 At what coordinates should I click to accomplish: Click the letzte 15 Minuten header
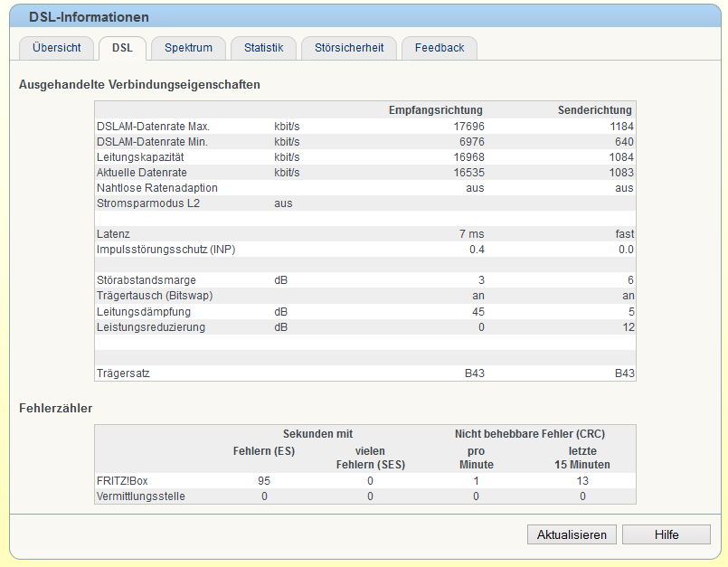[582, 458]
